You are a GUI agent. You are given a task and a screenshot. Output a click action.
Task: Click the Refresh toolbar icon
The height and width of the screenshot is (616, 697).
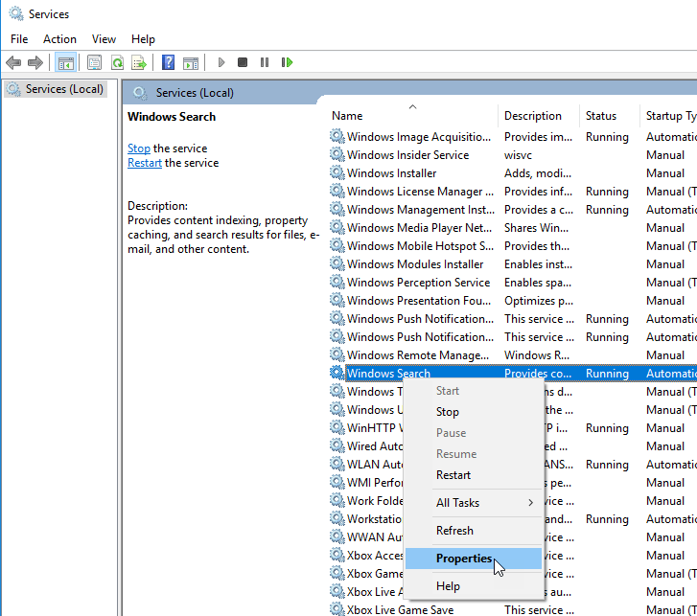point(116,62)
